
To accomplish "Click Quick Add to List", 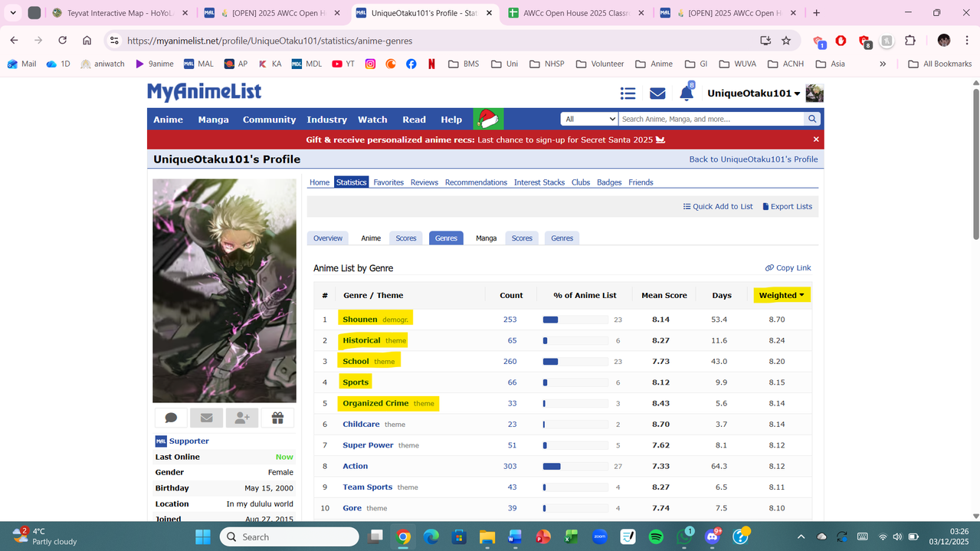I will coord(718,206).
